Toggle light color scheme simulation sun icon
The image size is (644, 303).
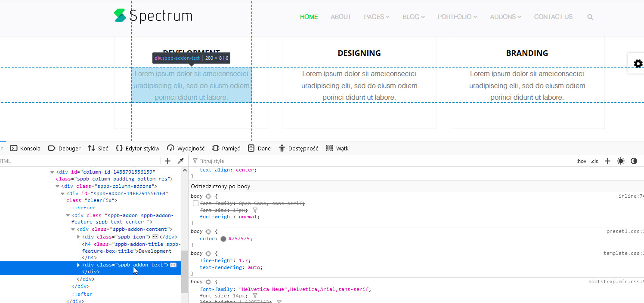[x=620, y=161]
